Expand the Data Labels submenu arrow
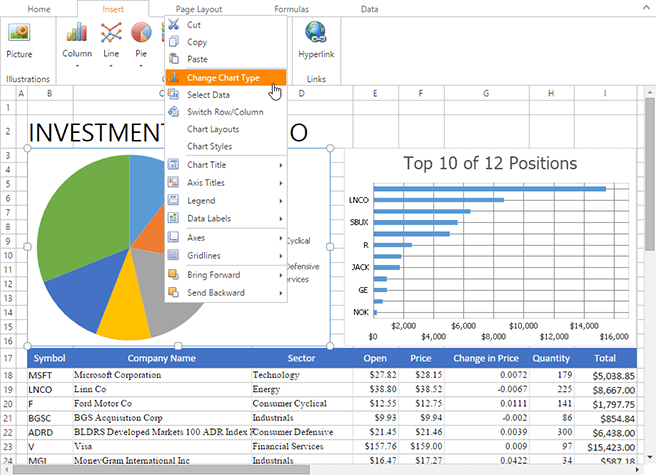The height and width of the screenshot is (475, 656). coord(281,218)
